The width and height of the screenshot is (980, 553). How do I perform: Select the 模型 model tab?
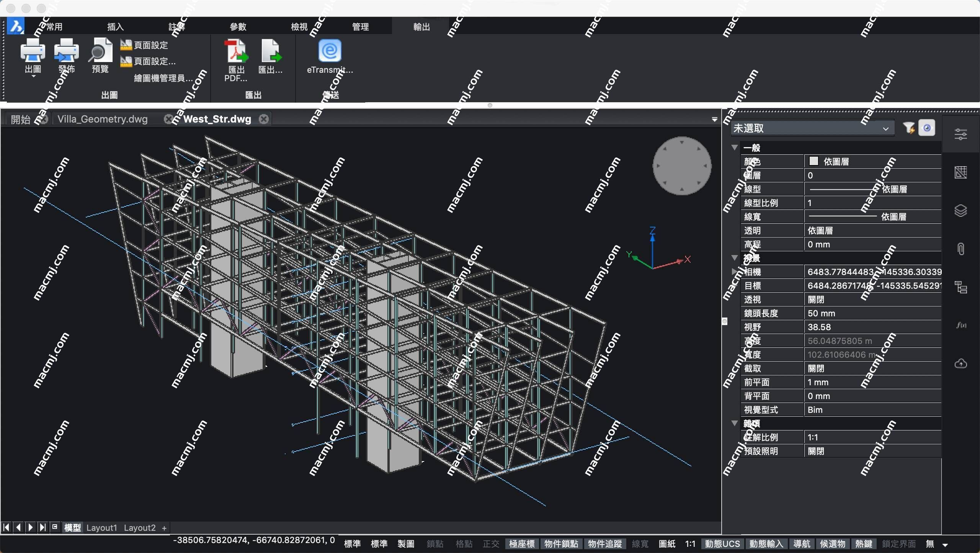coord(72,528)
